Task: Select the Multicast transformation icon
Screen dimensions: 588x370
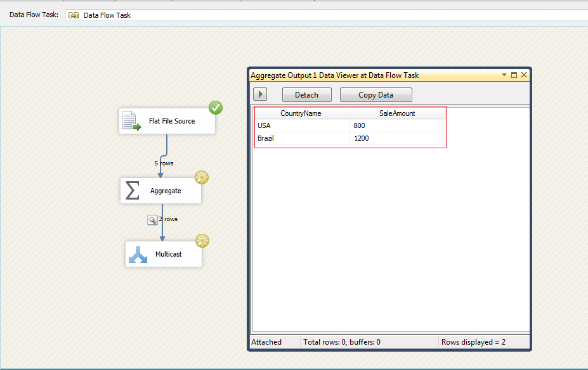Action: point(163,253)
